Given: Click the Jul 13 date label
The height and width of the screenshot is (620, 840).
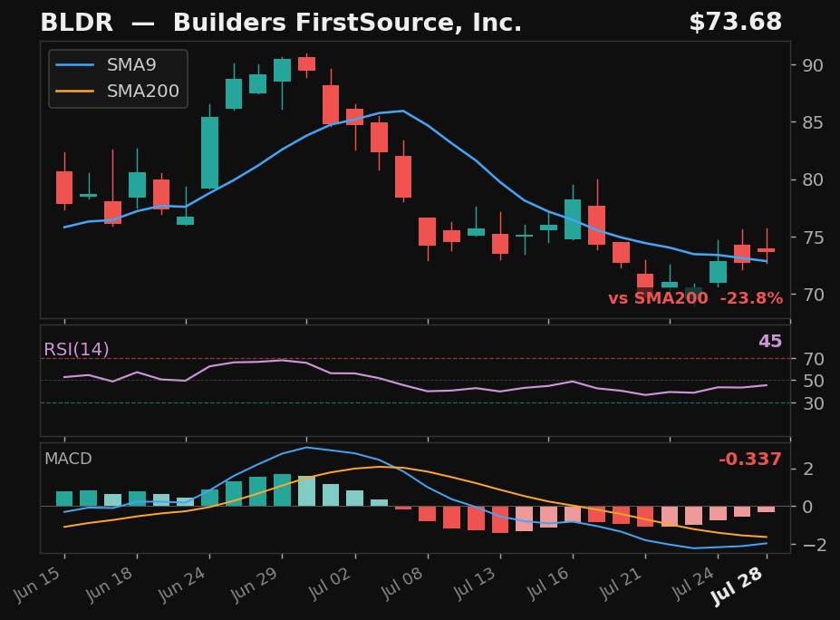Looking at the screenshot, I should (x=476, y=583).
